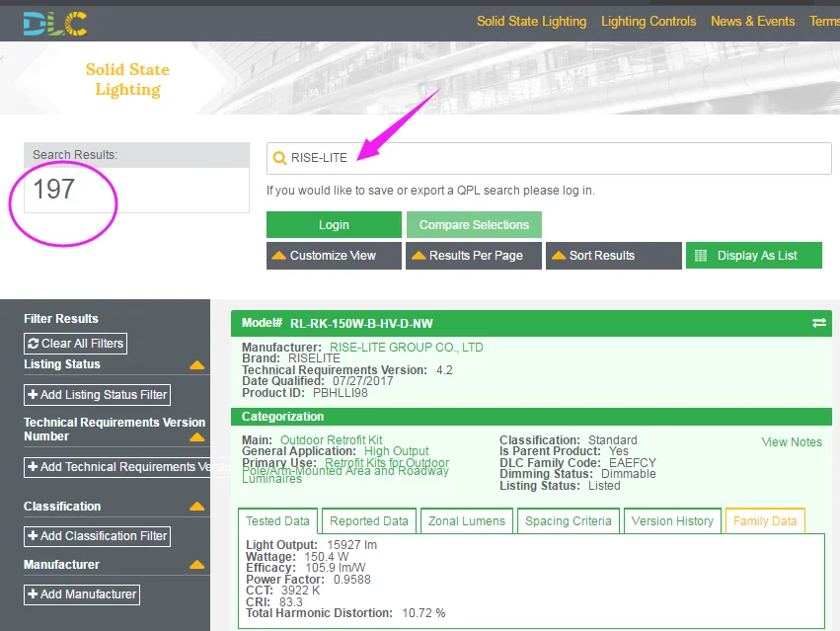Switch to the Tested Data tab
Image resolution: width=840 pixels, height=631 pixels.
pyautogui.click(x=277, y=521)
